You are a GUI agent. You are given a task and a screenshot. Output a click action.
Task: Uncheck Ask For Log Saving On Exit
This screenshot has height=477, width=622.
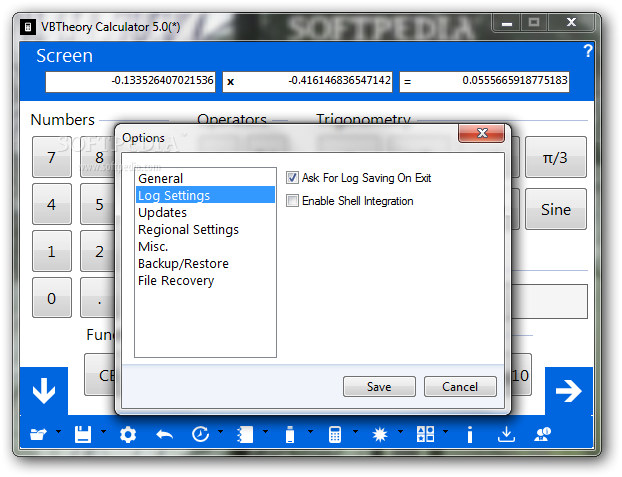tap(292, 178)
